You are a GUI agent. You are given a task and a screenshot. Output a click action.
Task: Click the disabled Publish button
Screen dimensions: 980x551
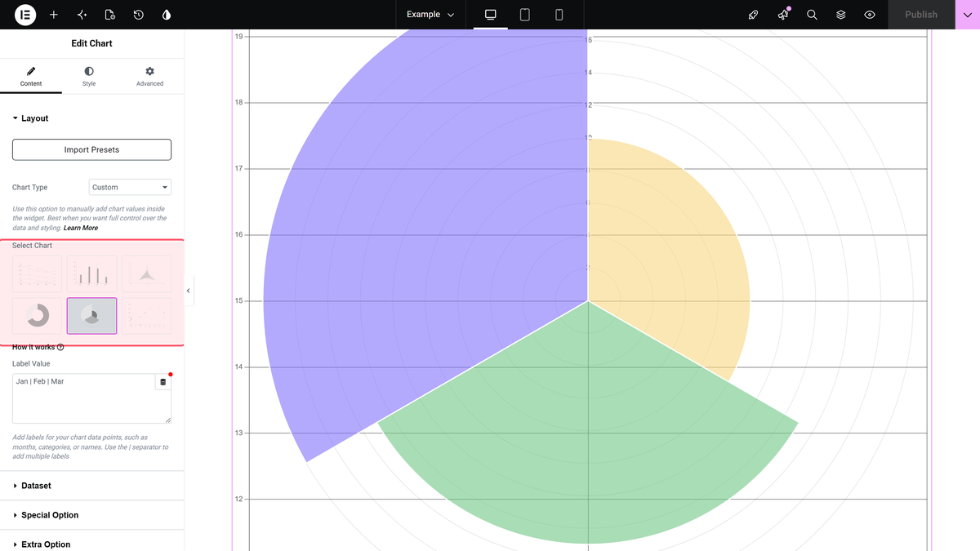point(921,15)
